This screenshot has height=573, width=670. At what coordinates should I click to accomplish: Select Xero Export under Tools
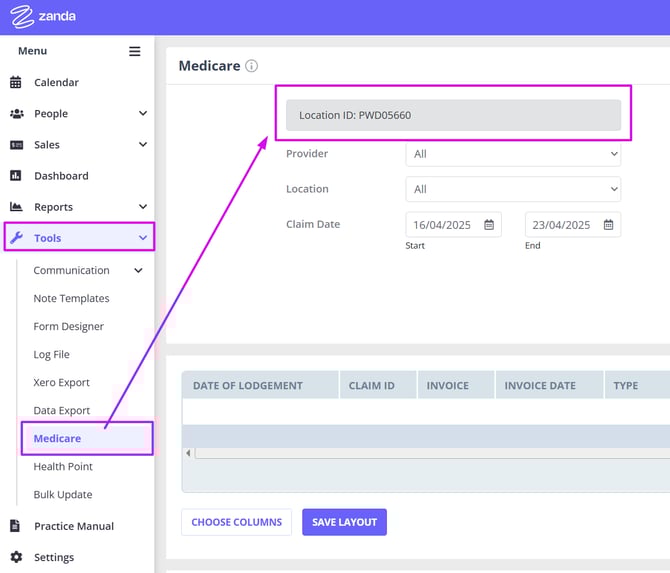(x=62, y=383)
